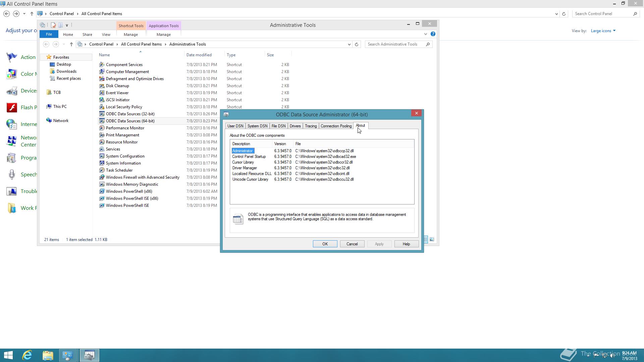Select the Local Security Policy icon
Screen dimensions: 644x362
[x=102, y=107]
